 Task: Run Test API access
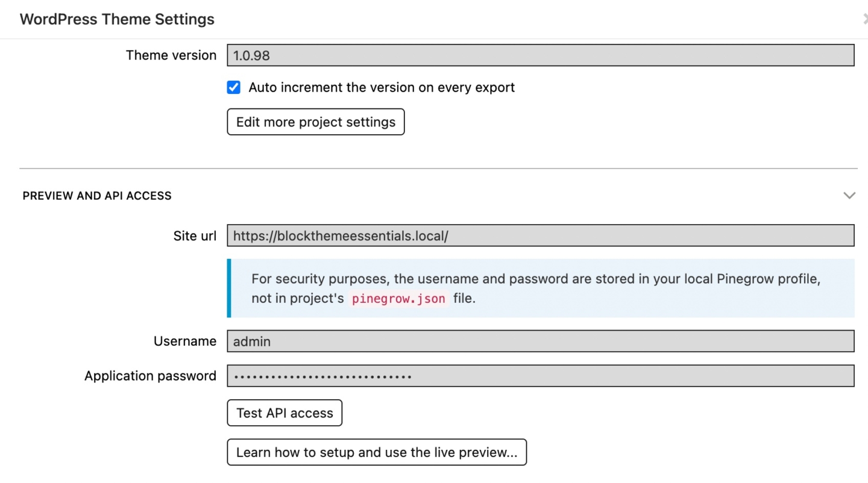coord(284,413)
